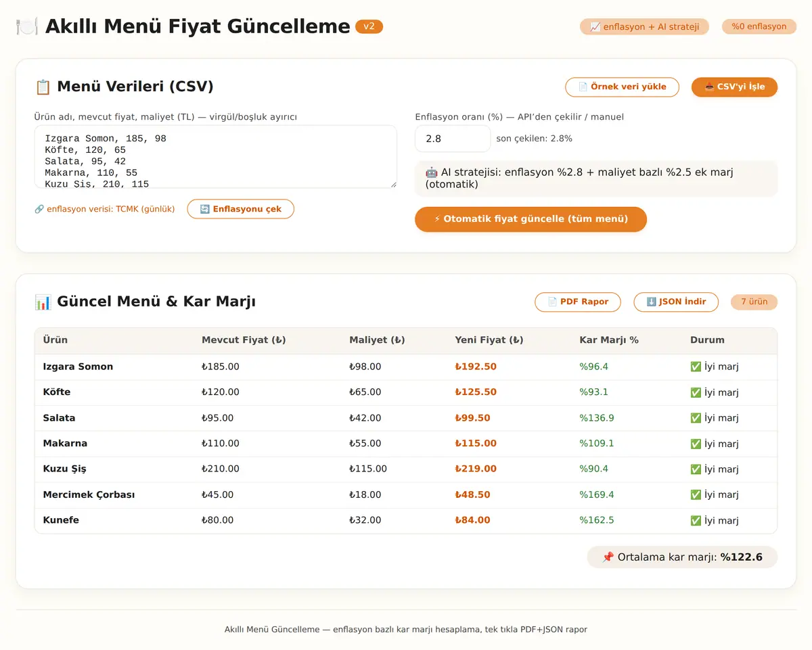Click the Kar Marjı % column header
This screenshot has height=650, width=812.
pyautogui.click(x=609, y=340)
